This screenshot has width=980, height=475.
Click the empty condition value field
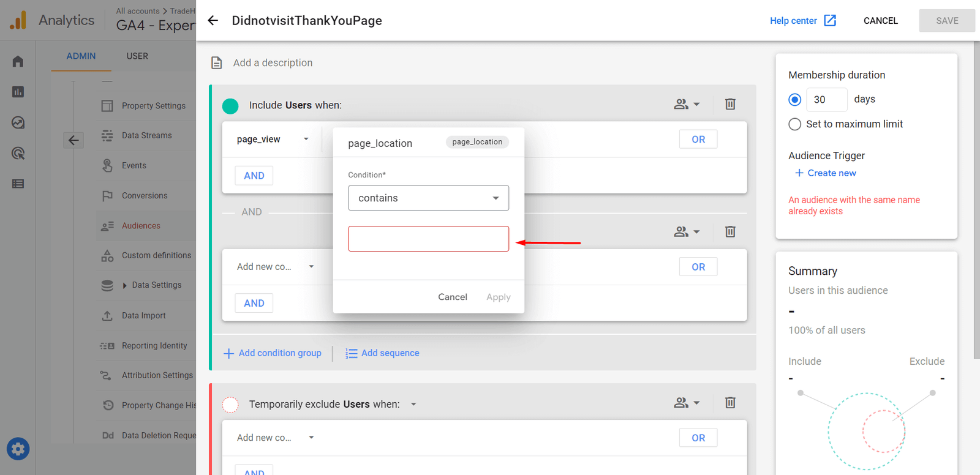(429, 239)
